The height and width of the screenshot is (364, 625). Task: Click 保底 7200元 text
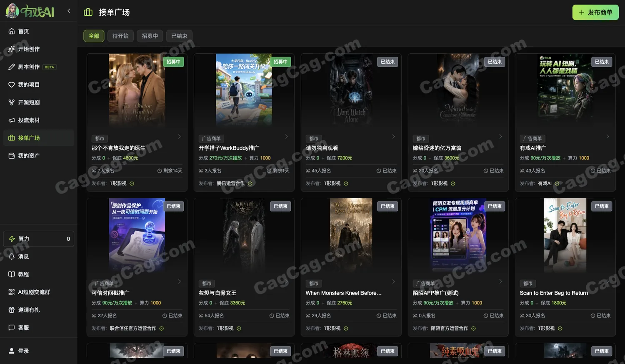(x=340, y=158)
